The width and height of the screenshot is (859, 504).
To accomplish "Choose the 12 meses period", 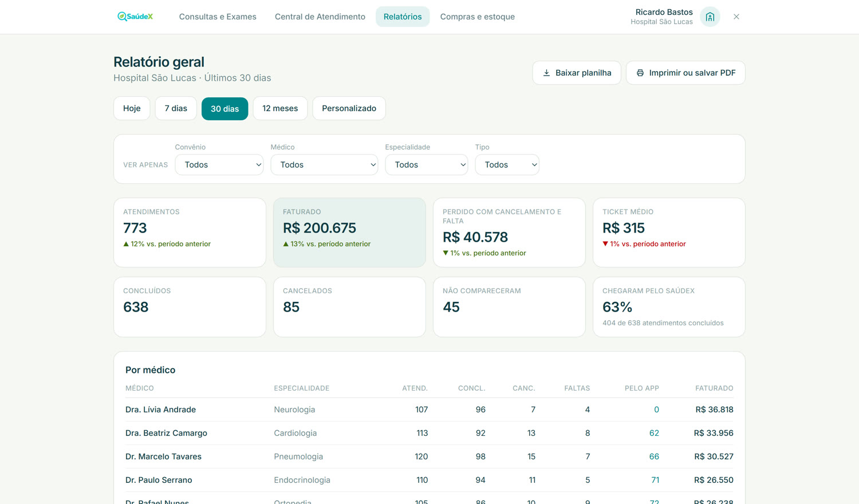I will tap(280, 108).
